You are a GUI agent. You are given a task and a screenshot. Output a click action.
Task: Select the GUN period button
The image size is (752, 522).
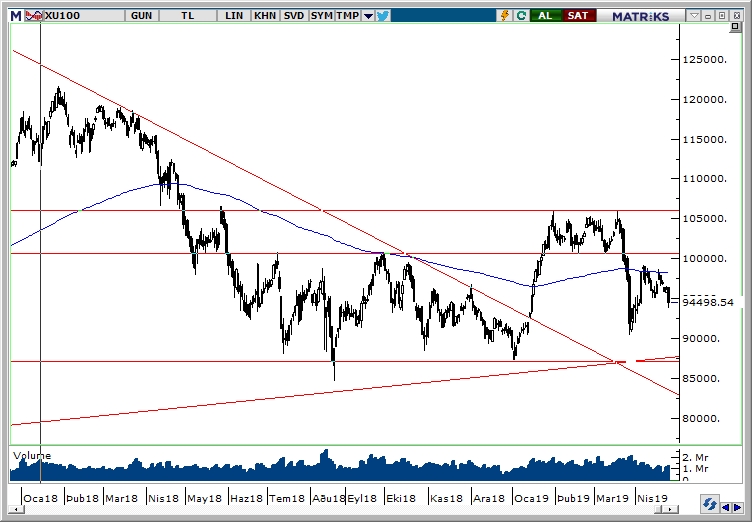tap(141, 16)
